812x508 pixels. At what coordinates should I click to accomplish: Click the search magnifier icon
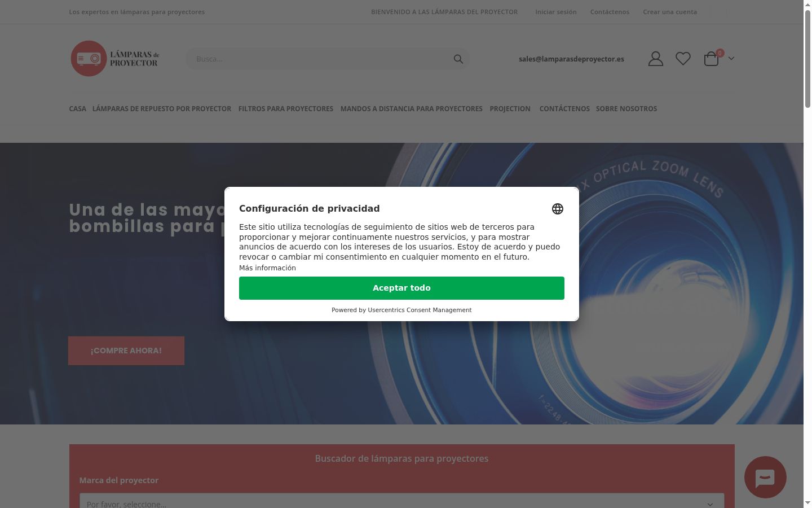click(x=458, y=59)
